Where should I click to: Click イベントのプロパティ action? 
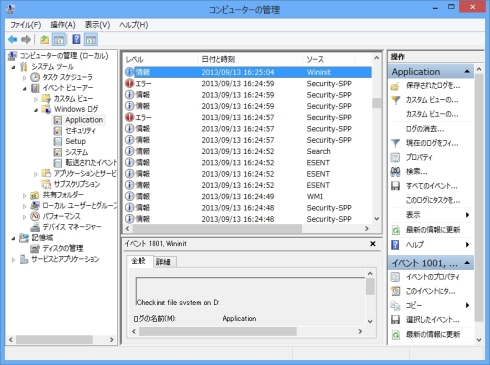tap(432, 277)
